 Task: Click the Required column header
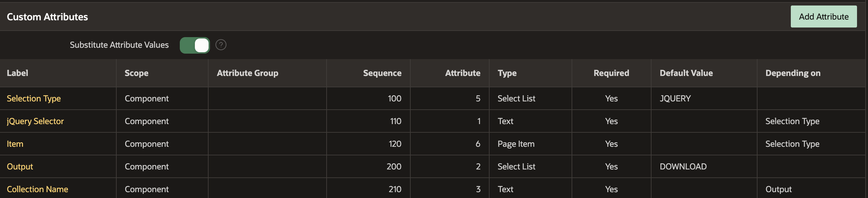pos(611,73)
